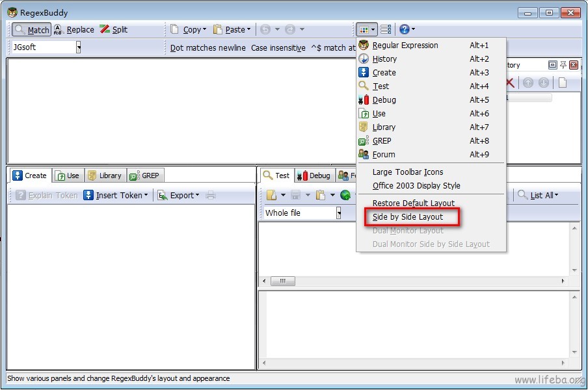Click the History panel pin icon
The height and width of the screenshot is (390, 588).
coord(563,65)
